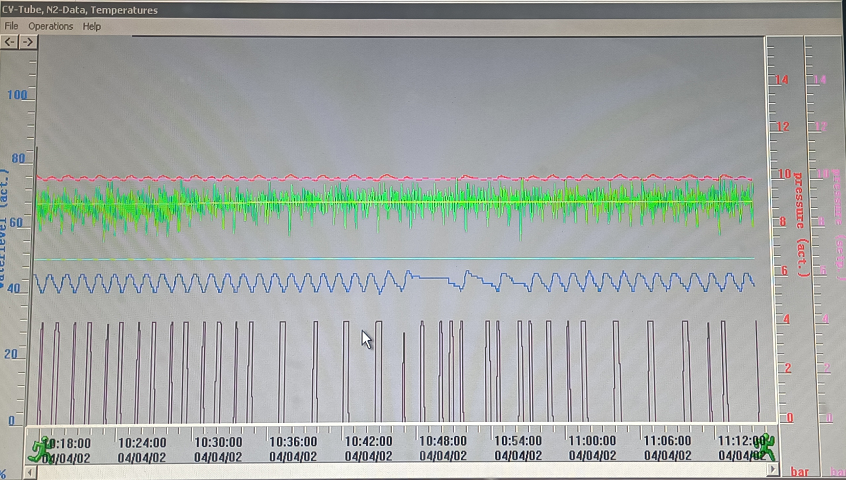Click the green running man at timeline end
Viewport: 846px width, 480px height.
click(764, 446)
